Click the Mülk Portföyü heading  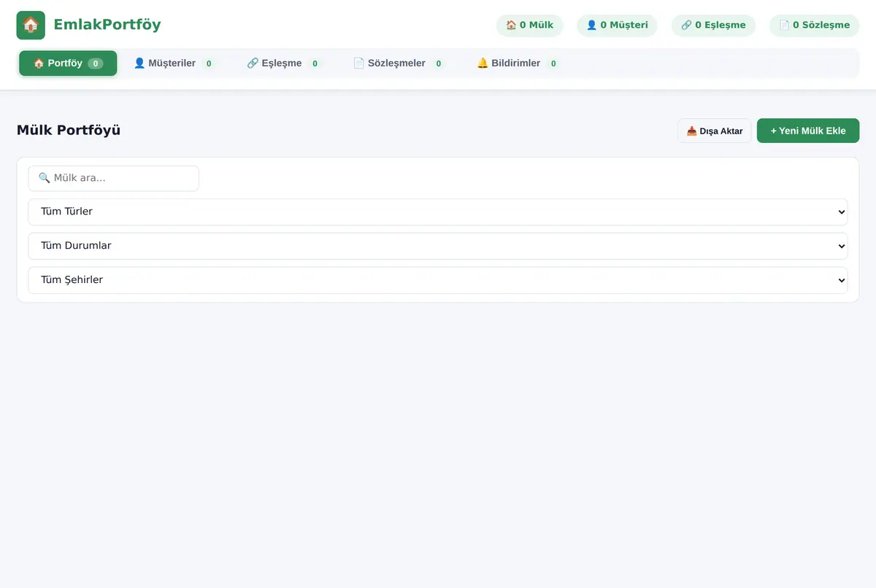[x=69, y=131]
